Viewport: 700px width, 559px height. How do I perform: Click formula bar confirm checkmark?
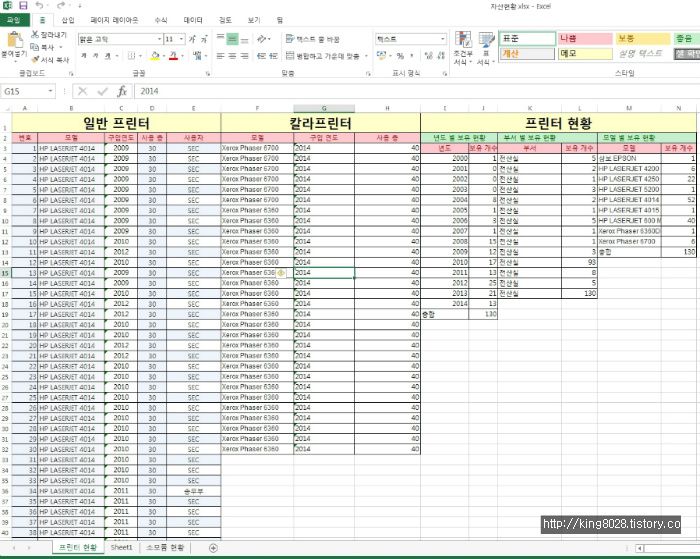(x=103, y=91)
